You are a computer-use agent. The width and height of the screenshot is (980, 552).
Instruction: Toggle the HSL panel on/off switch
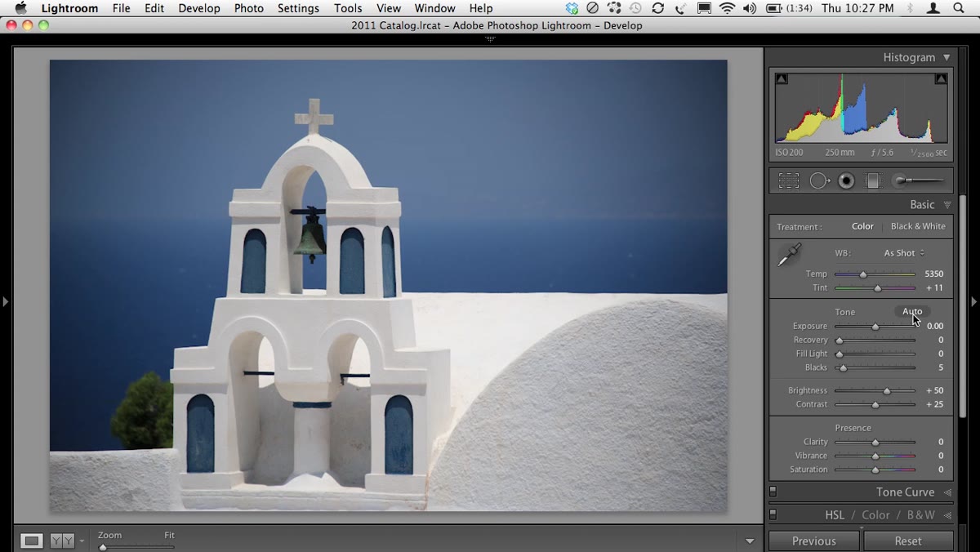(x=773, y=514)
